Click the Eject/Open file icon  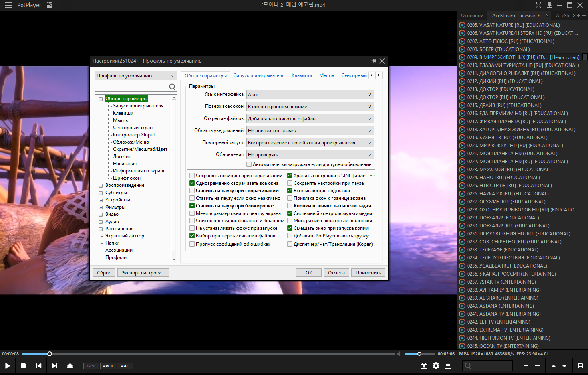click(70, 366)
